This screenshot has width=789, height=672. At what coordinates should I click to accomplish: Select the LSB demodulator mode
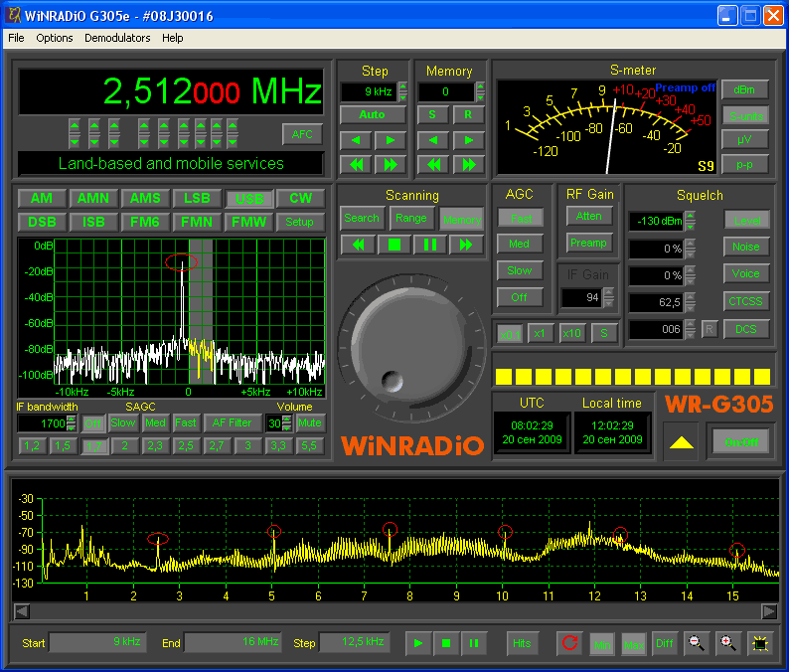click(197, 199)
